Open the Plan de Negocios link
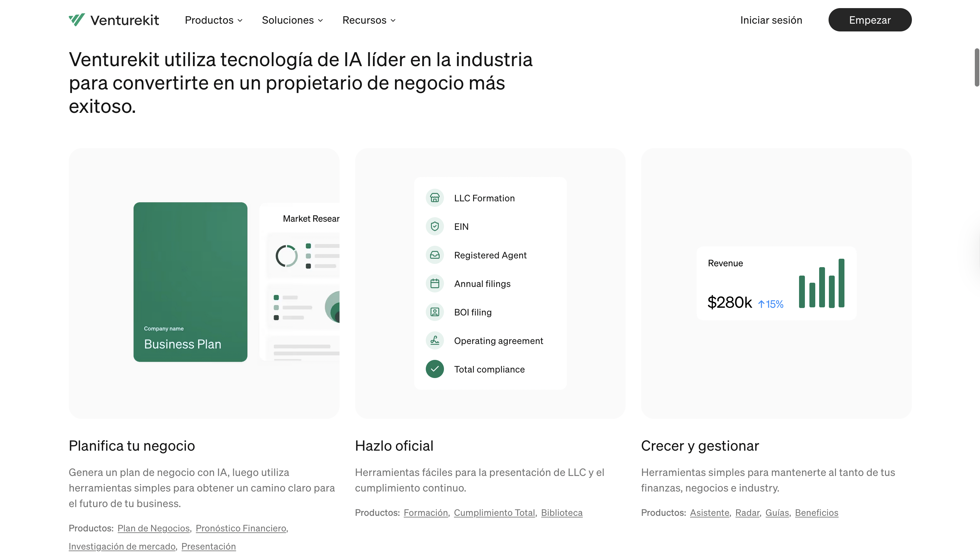This screenshot has height=557, width=980. 153,528
